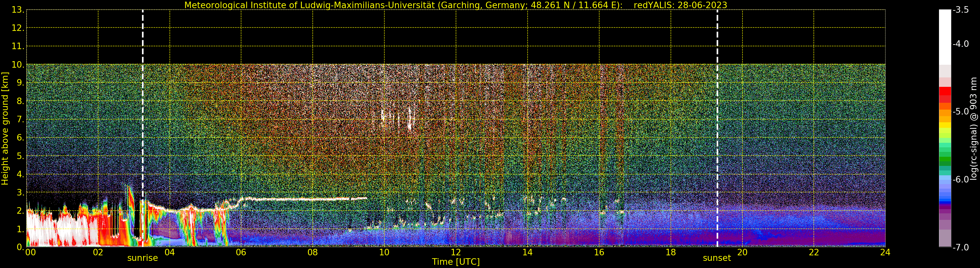Screen dimensions: 980x268
Task: Select the "Height above ground [km]" axis label
Action: [x=5, y=128]
